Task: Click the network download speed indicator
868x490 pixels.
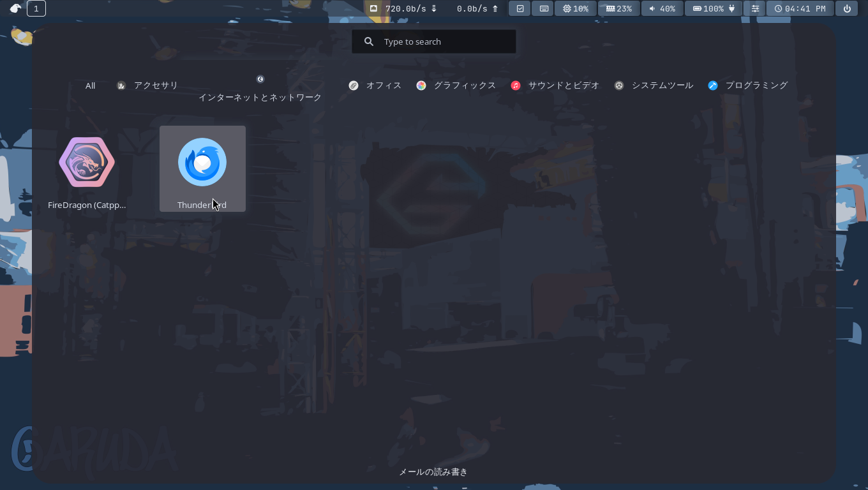Action: pyautogui.click(x=404, y=8)
